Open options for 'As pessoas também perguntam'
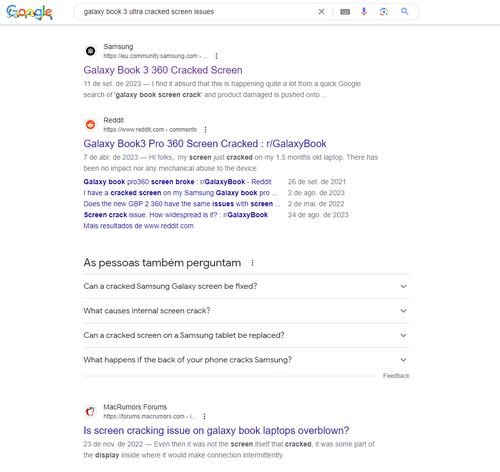 point(252,263)
